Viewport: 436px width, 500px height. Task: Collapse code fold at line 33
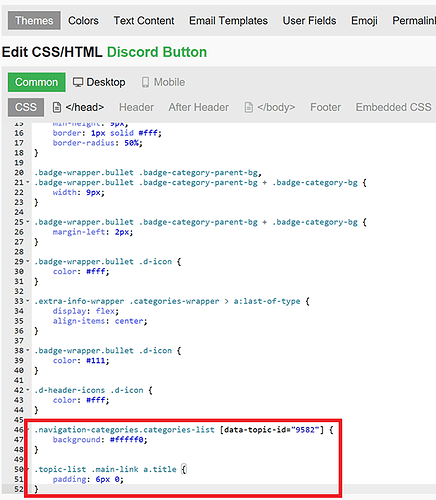pos(28,301)
